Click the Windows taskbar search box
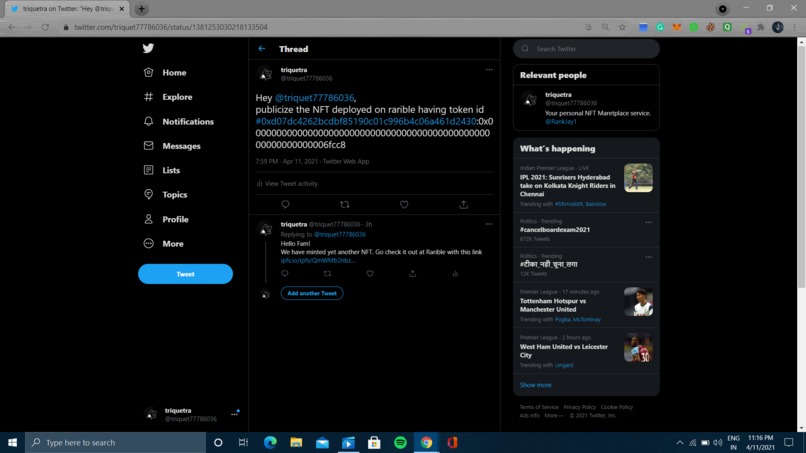 click(116, 442)
